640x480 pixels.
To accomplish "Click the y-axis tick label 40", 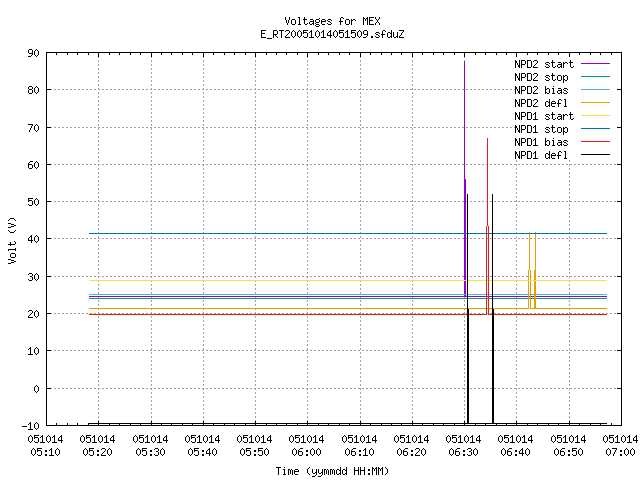I will pyautogui.click(x=33, y=239).
